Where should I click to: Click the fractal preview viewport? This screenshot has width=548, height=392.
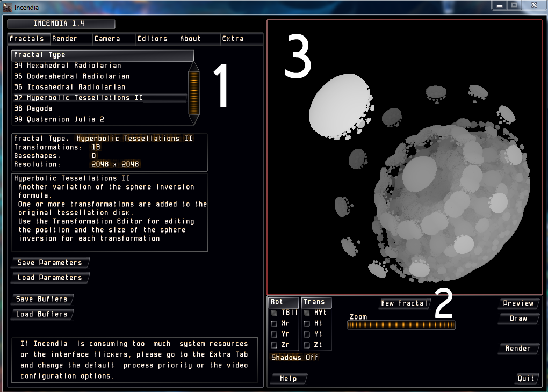405,157
